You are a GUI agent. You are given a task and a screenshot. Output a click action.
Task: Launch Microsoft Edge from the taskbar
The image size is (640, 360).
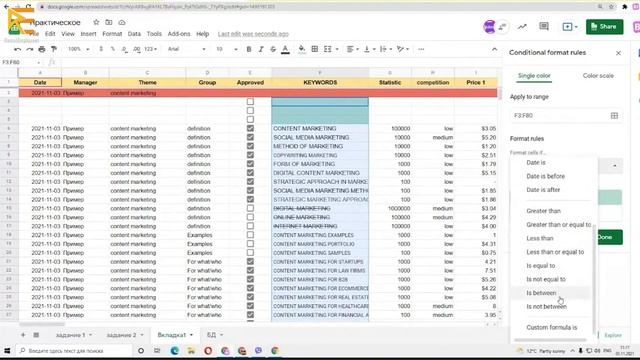(x=175, y=351)
